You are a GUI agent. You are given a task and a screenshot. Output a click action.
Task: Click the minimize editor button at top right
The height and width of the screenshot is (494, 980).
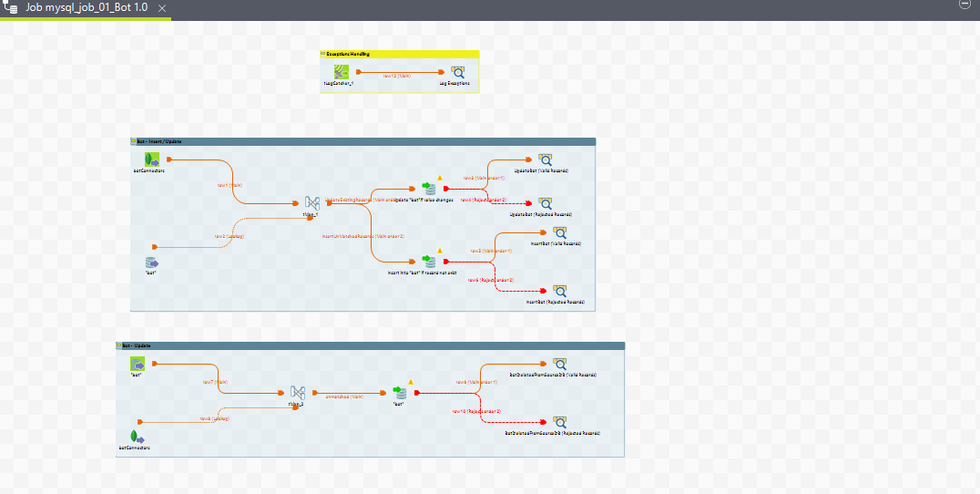[x=965, y=5]
